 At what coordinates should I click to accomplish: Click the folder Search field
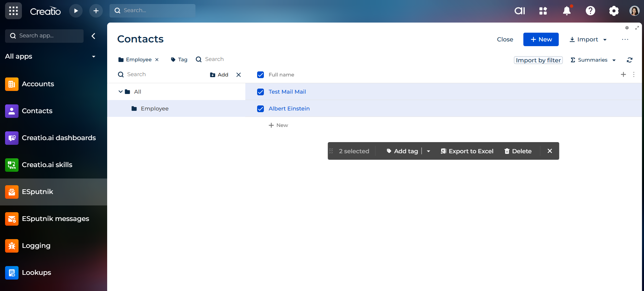point(162,74)
